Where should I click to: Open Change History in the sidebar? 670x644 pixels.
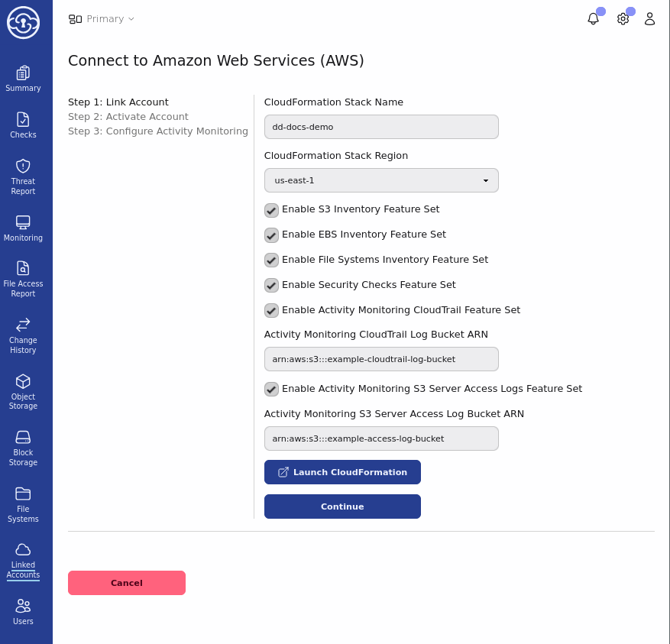click(x=23, y=325)
